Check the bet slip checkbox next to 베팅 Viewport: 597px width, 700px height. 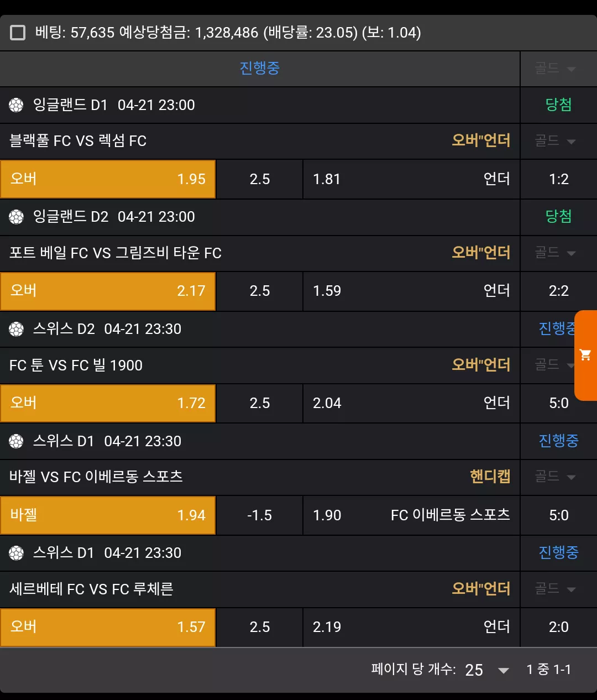(18, 33)
